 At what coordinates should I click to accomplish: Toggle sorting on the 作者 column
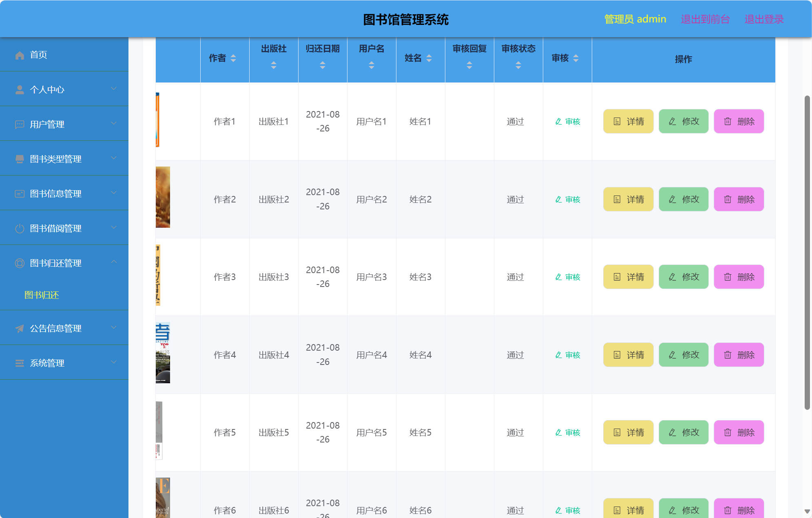tap(233, 58)
